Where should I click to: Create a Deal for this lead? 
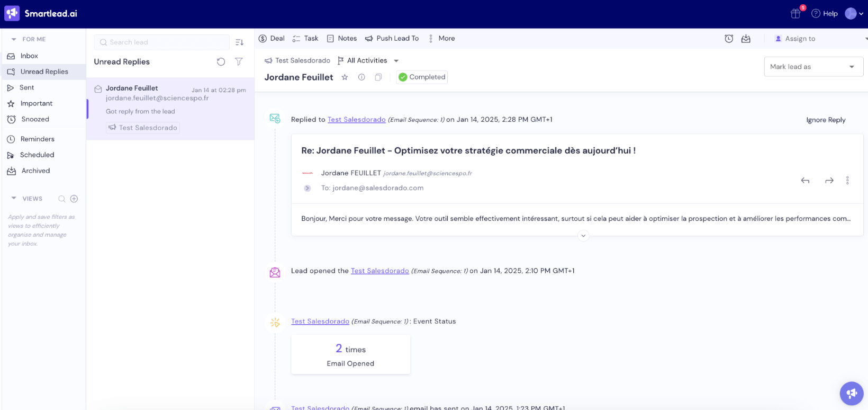[x=272, y=38]
